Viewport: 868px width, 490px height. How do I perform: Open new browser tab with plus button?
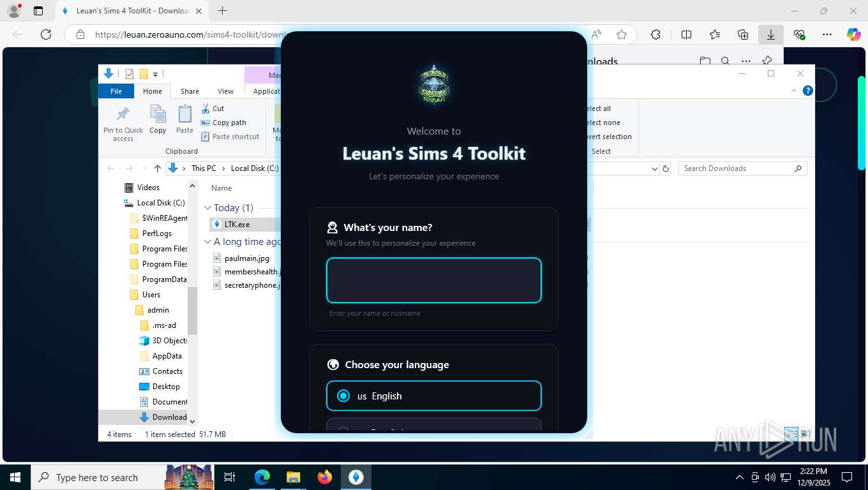(x=222, y=11)
